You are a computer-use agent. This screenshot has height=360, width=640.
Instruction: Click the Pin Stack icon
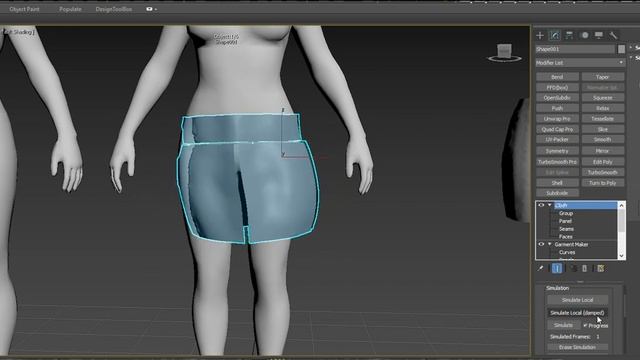(540, 268)
